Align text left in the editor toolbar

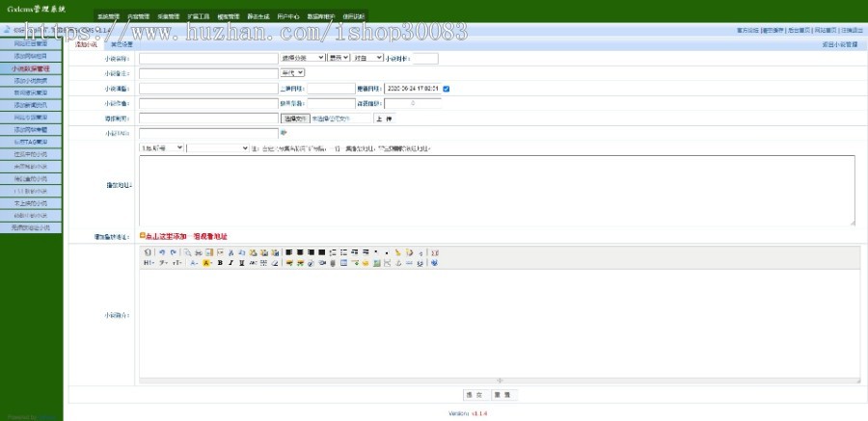tap(288, 251)
